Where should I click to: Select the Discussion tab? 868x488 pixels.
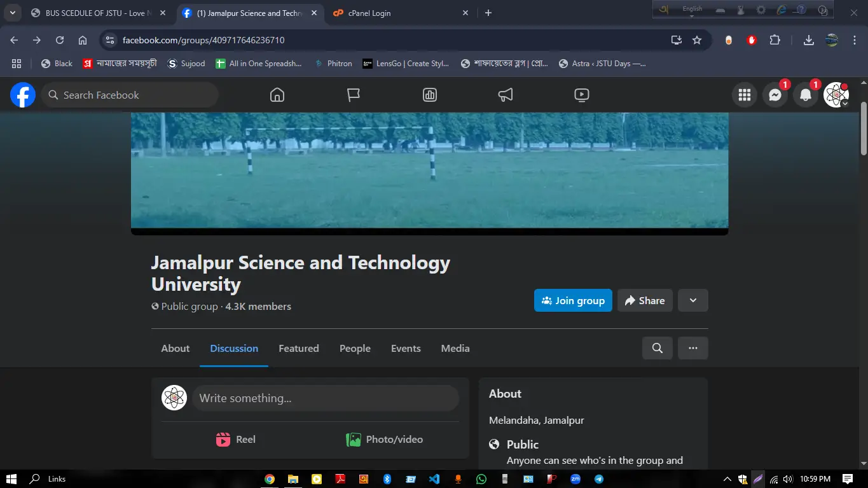pyautogui.click(x=234, y=348)
